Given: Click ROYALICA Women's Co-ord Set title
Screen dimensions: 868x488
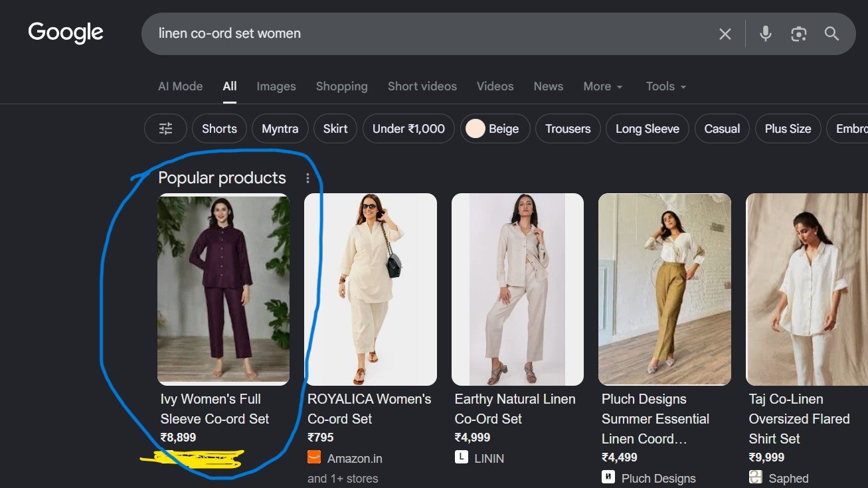Looking at the screenshot, I should pos(369,409).
